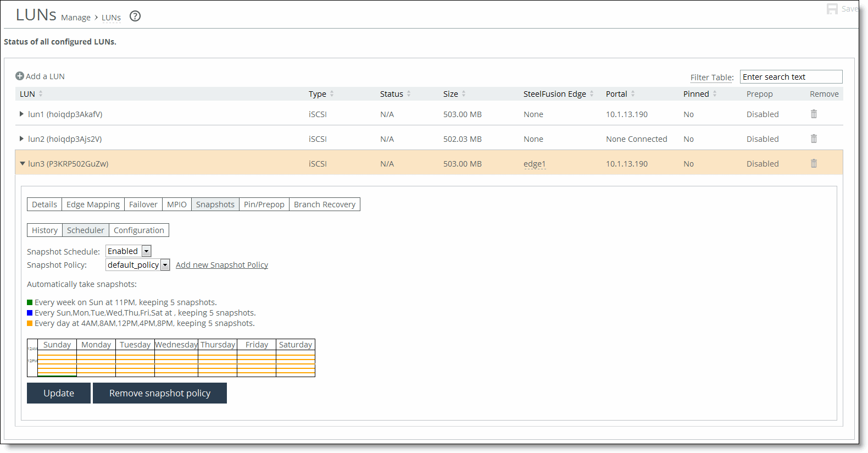868x453 pixels.
Task: Click the Manage breadcrumb
Action: tap(76, 18)
